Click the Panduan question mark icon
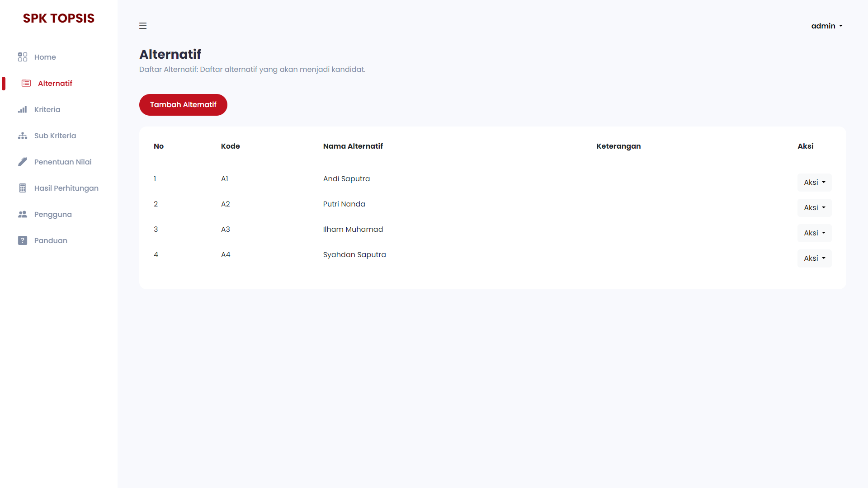This screenshot has width=868, height=488. [23, 240]
